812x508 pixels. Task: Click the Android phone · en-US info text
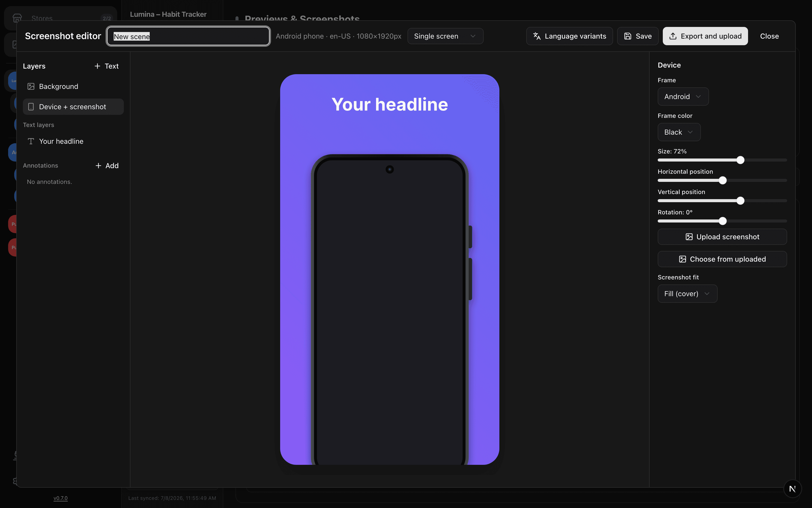339,36
